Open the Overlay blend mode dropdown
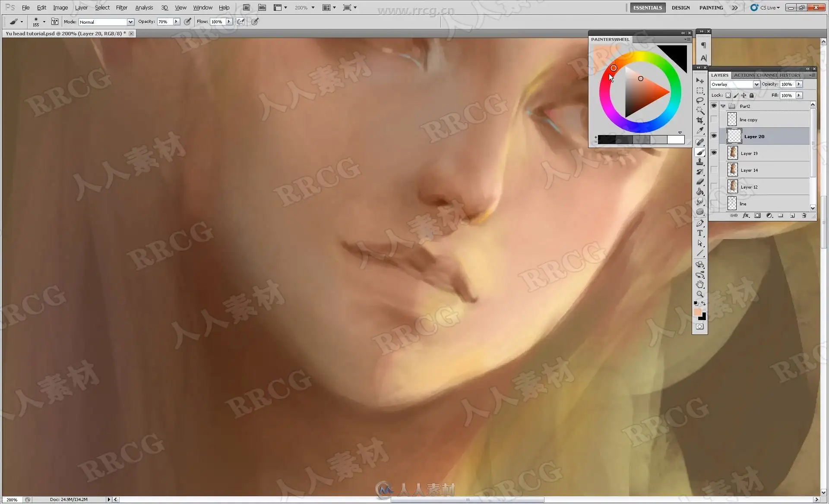The width and height of the screenshot is (829, 504). [756, 85]
